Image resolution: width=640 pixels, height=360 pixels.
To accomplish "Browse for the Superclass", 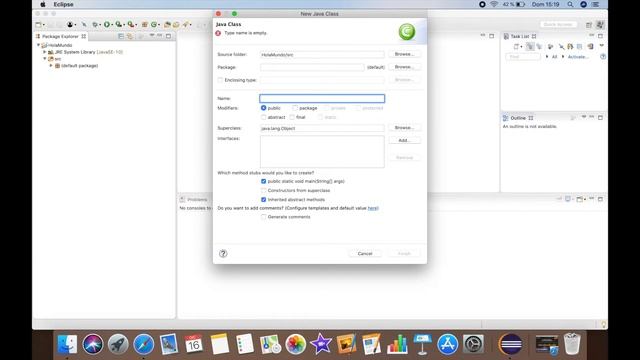I will [404, 128].
